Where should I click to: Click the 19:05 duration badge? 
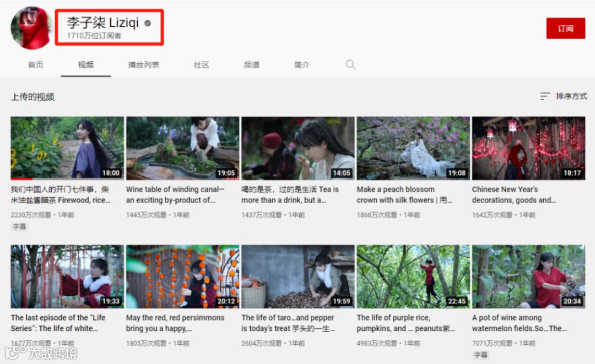[226, 173]
